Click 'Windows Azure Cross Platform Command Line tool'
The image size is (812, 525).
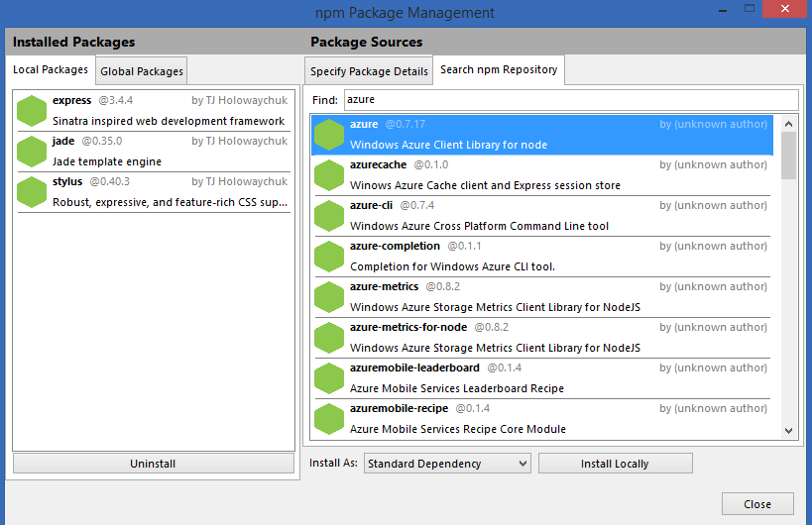(479, 226)
